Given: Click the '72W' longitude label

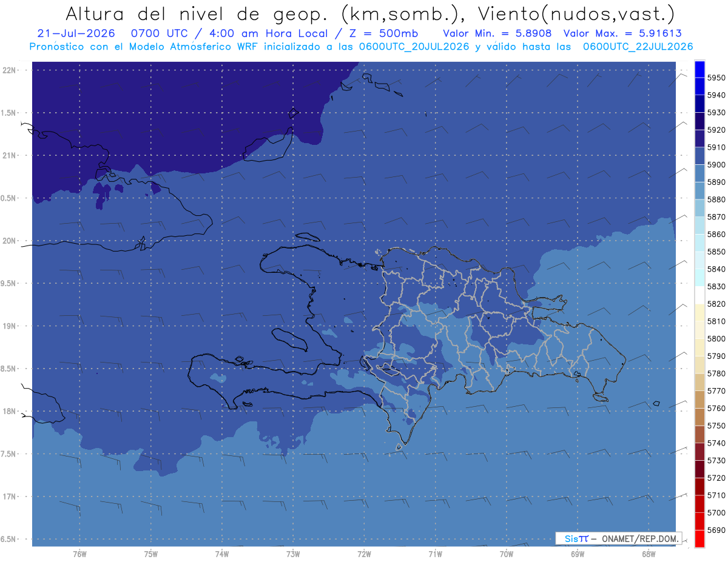Looking at the screenshot, I should coord(364,554).
